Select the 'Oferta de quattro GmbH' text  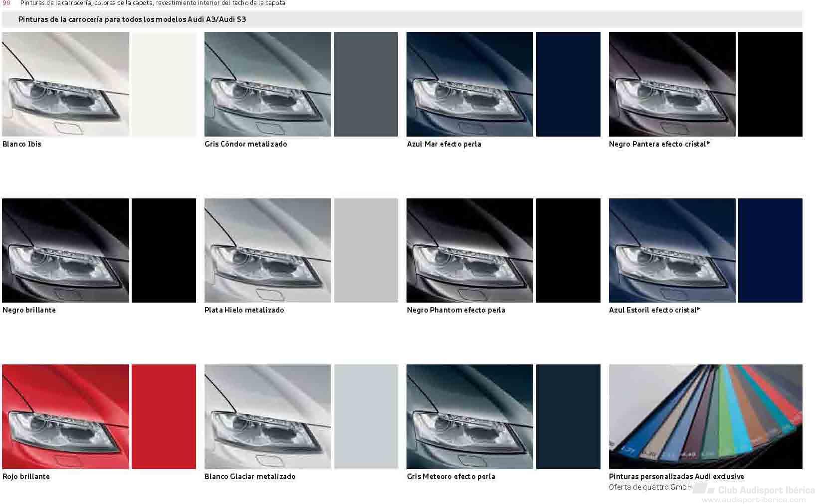650,487
